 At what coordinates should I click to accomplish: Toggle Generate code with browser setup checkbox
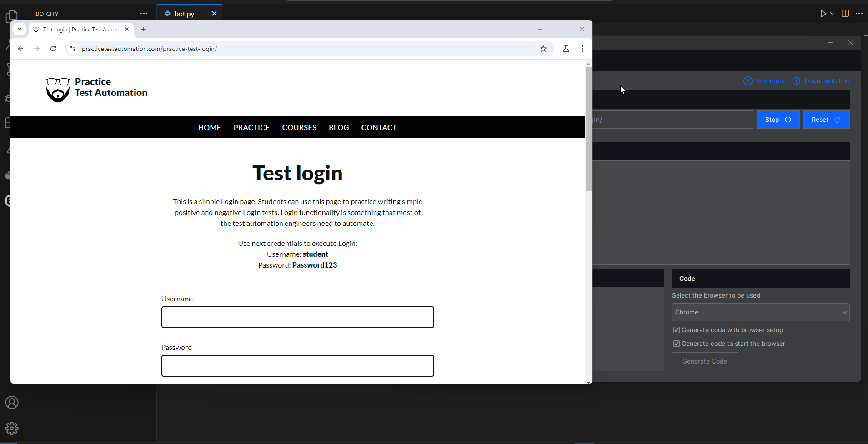pos(677,330)
